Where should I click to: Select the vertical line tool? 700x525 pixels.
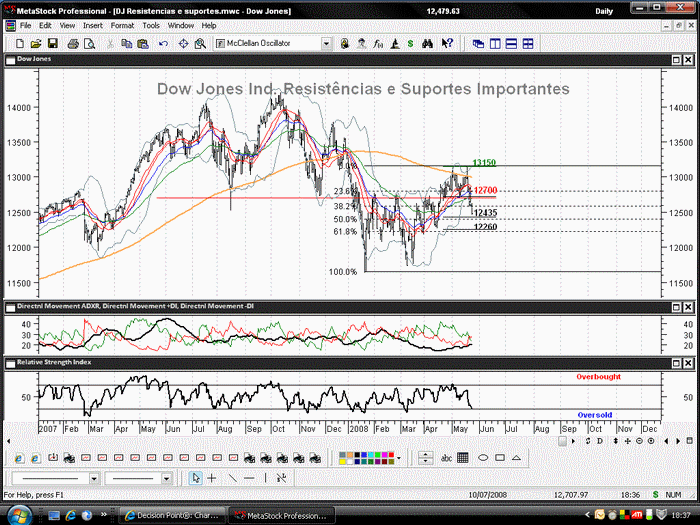[x=265, y=478]
